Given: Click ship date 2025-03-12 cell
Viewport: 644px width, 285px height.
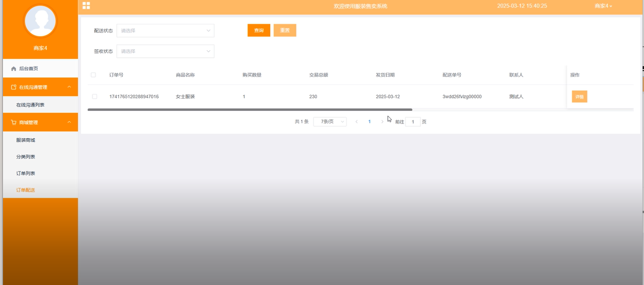Looking at the screenshot, I should coord(388,96).
